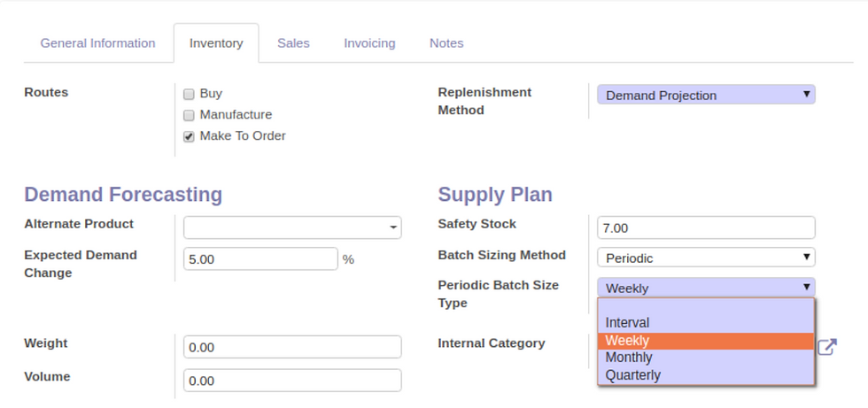Choose the highlighted Weekly option

pyautogui.click(x=706, y=341)
